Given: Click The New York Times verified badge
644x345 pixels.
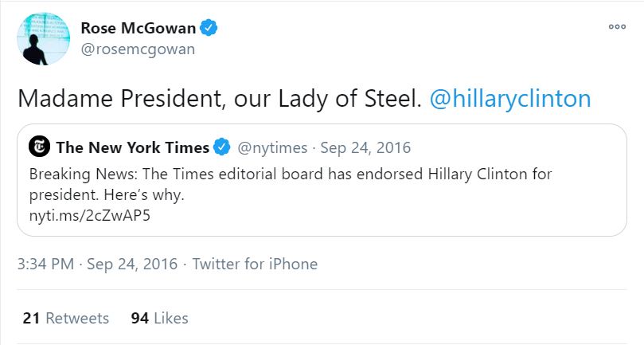Looking at the screenshot, I should point(224,147).
